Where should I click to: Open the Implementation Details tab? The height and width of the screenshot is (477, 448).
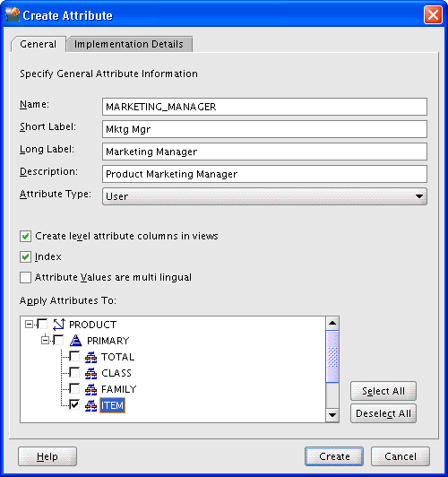pyautogui.click(x=129, y=44)
